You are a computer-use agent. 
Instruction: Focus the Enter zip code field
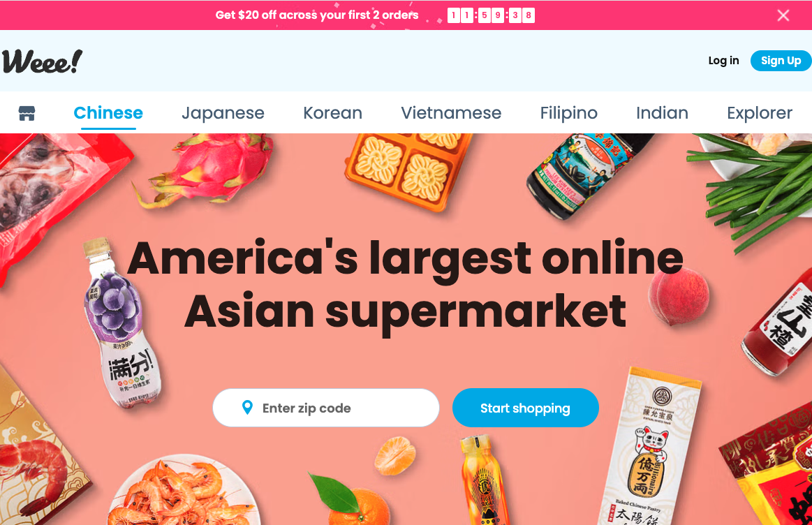(x=326, y=408)
